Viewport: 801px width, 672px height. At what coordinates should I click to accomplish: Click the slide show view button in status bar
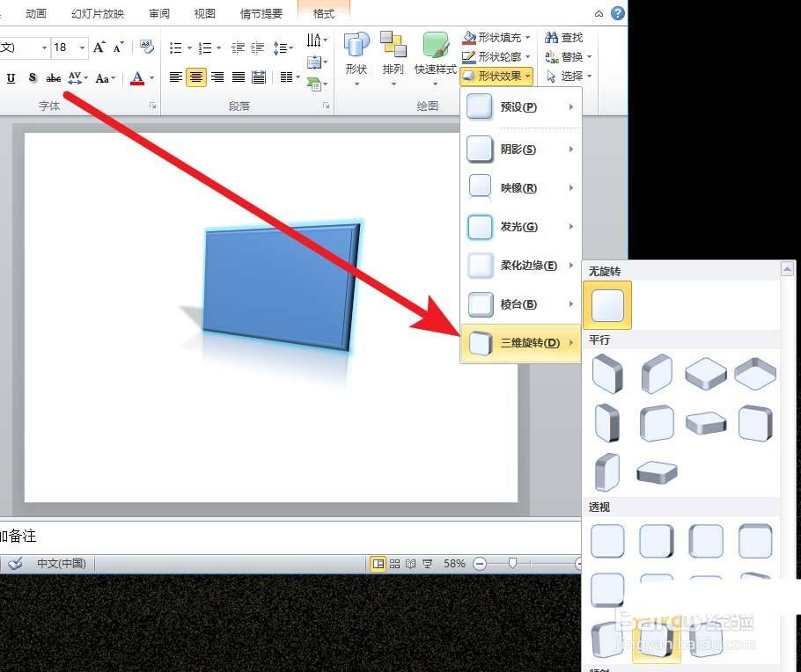[x=427, y=564]
